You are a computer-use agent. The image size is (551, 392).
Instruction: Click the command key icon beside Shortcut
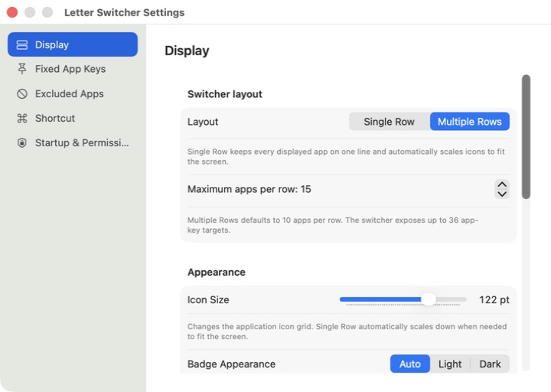tap(21, 119)
